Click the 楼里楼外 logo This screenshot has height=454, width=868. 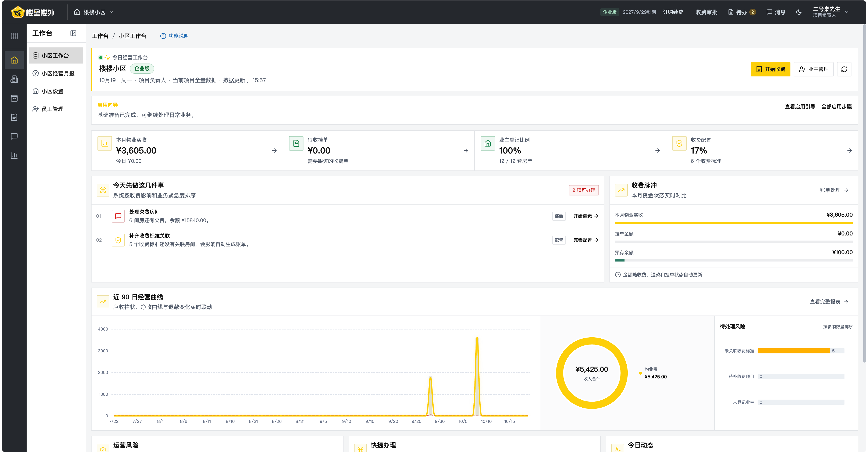[x=33, y=12]
